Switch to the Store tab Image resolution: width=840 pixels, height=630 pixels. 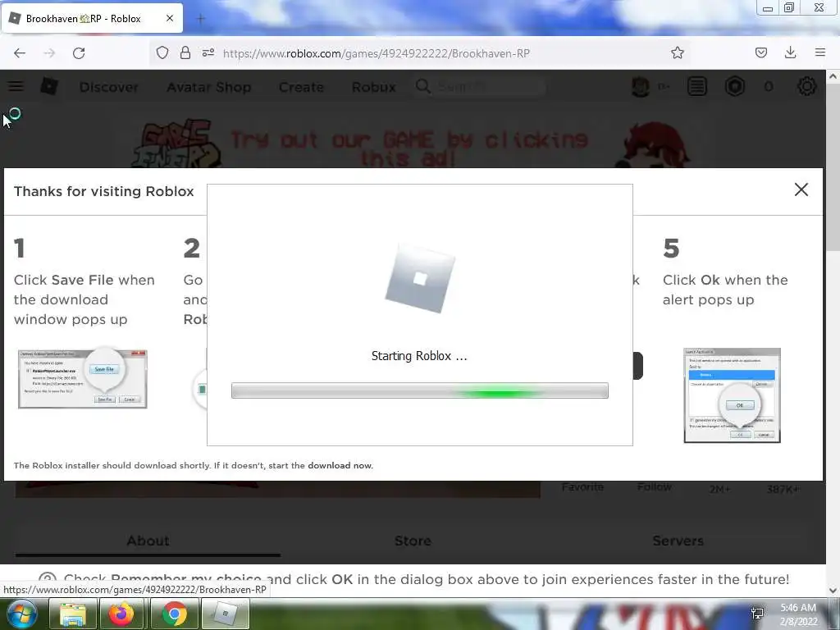[x=413, y=541]
